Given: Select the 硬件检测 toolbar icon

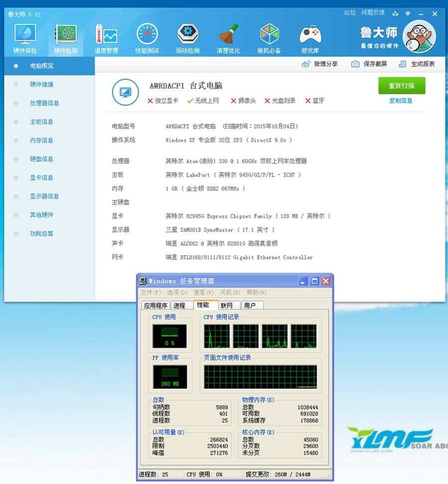Looking at the screenshot, I should pos(65,36).
